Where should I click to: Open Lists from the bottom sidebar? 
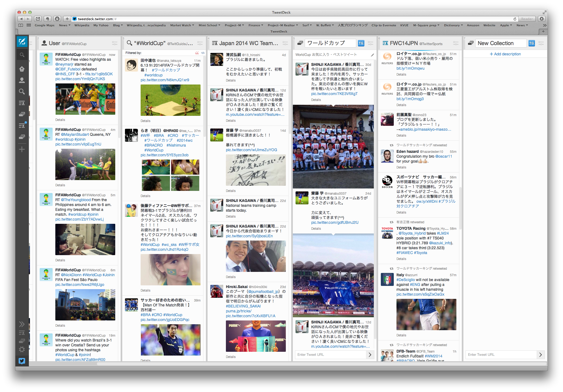tap(22, 333)
